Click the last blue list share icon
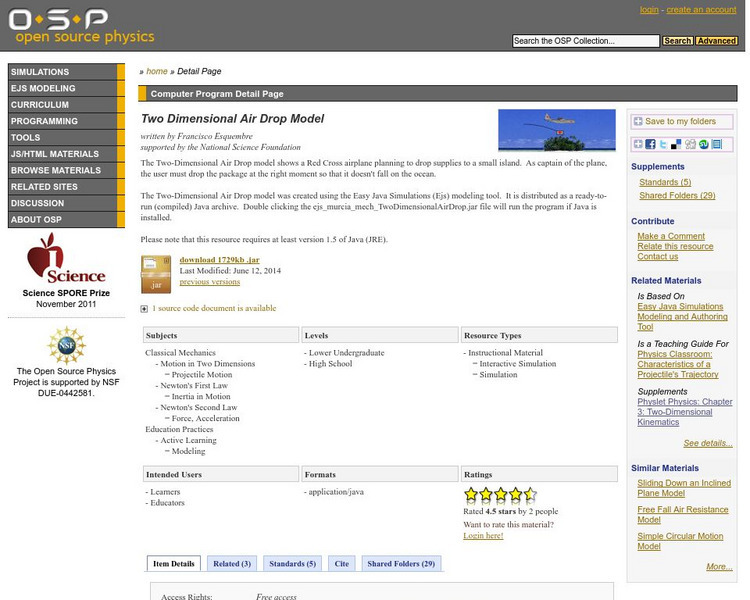 click(717, 144)
